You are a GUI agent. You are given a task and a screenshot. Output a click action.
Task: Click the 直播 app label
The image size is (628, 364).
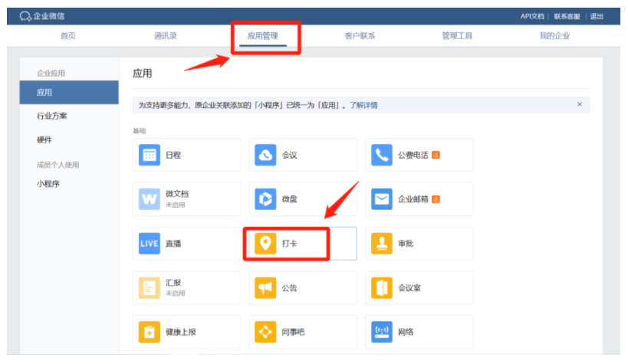click(173, 244)
